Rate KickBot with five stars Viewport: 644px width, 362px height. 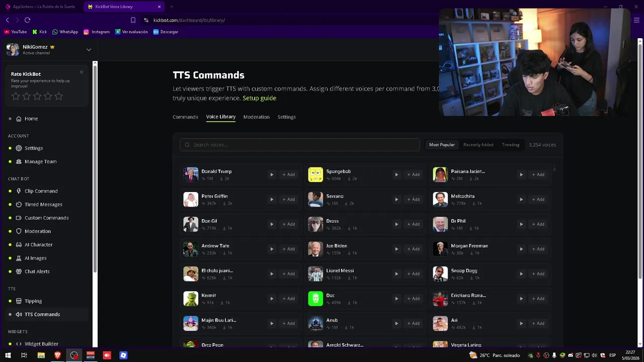click(59, 96)
